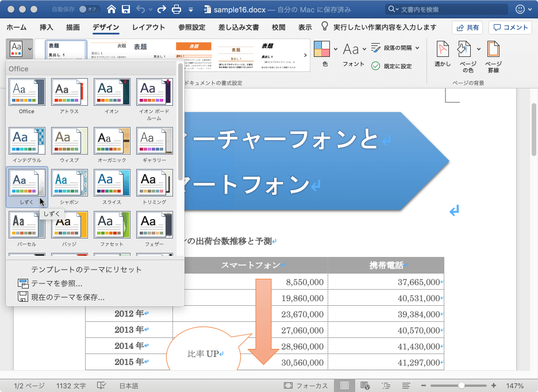The height and width of the screenshot is (392, 538).
Task: Click the Home icon in title bar
Action: pyautogui.click(x=111, y=9)
